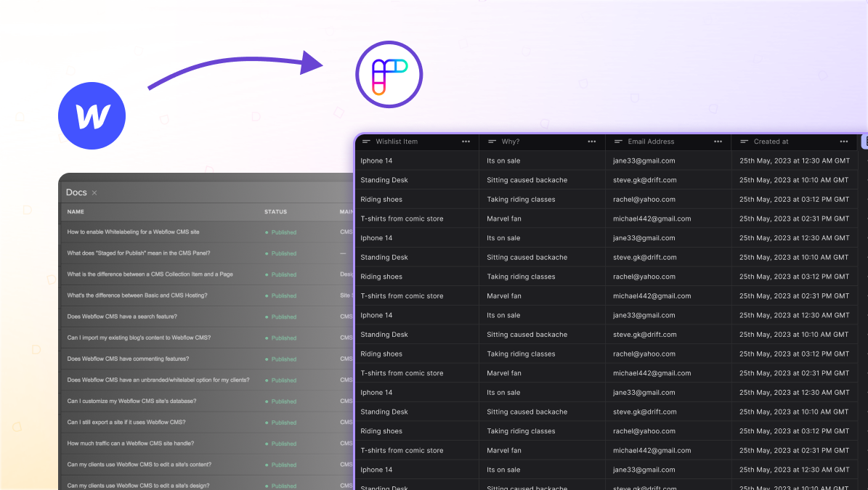This screenshot has height=490, width=868.
Task: Open "How to enable Whitelabeling for a Webflow CMS site"
Action: [134, 232]
